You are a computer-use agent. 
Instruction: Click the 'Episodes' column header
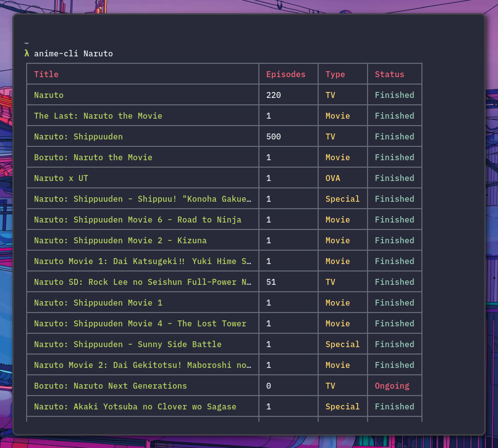click(x=286, y=74)
